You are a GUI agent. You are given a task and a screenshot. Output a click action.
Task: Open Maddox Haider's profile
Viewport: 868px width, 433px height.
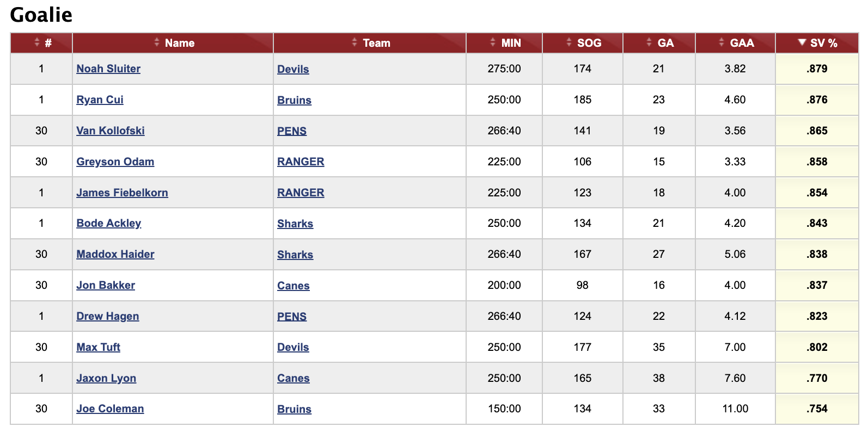point(115,254)
